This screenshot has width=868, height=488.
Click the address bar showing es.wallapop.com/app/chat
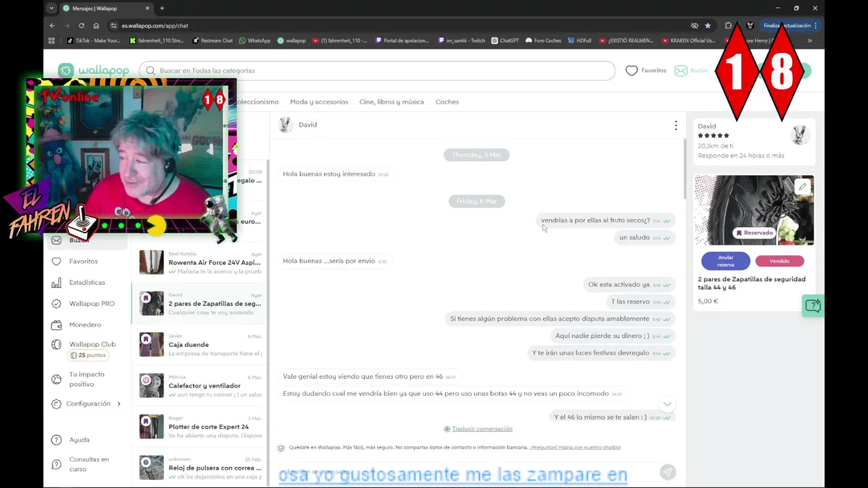(x=400, y=26)
